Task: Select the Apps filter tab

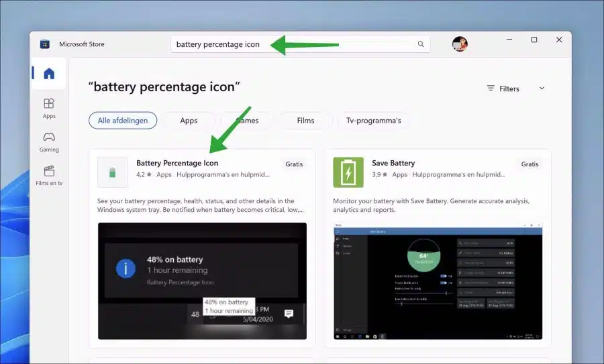Action: (189, 121)
